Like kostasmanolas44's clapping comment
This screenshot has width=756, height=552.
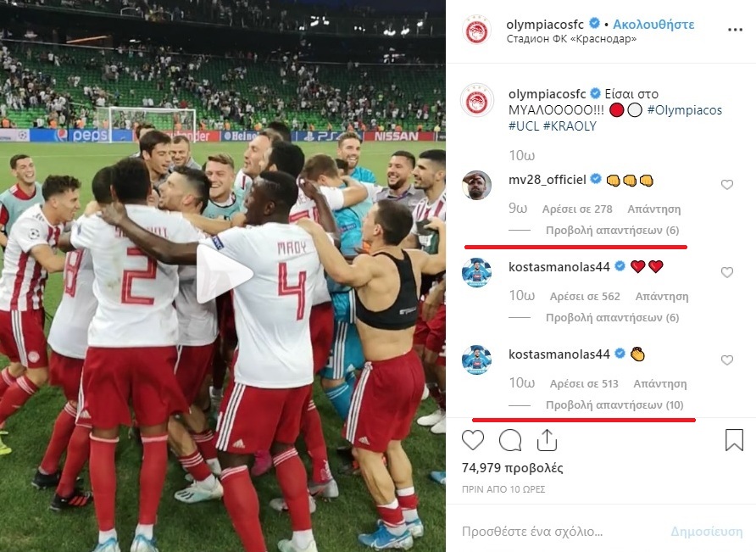(x=726, y=360)
